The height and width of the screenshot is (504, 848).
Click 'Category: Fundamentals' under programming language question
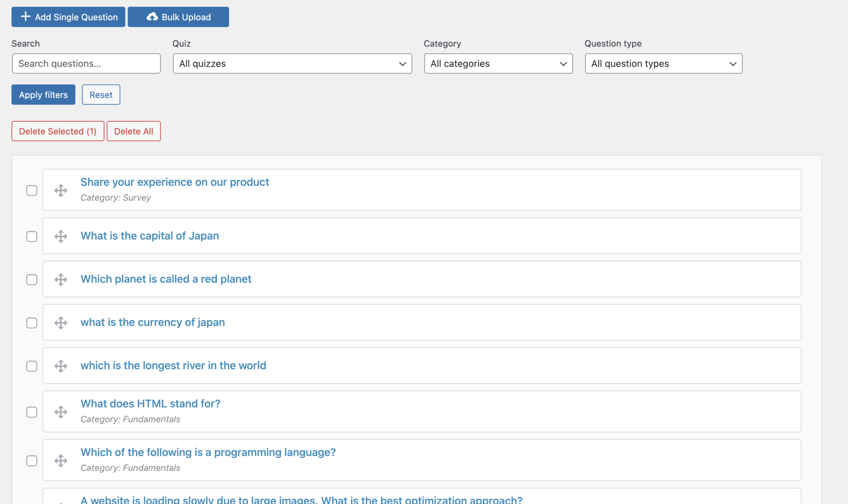[x=130, y=468]
